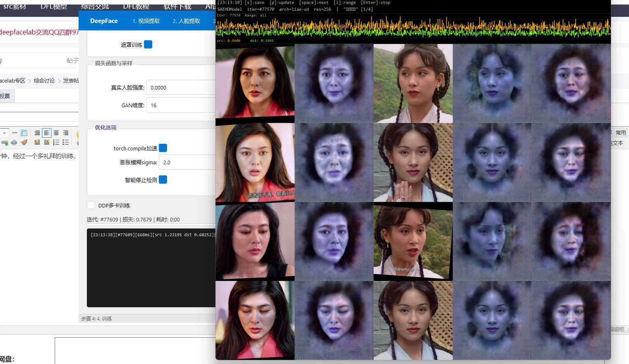629x364 pixels.
Task: Click the src loss value in preview
Action: [x=229, y=41]
